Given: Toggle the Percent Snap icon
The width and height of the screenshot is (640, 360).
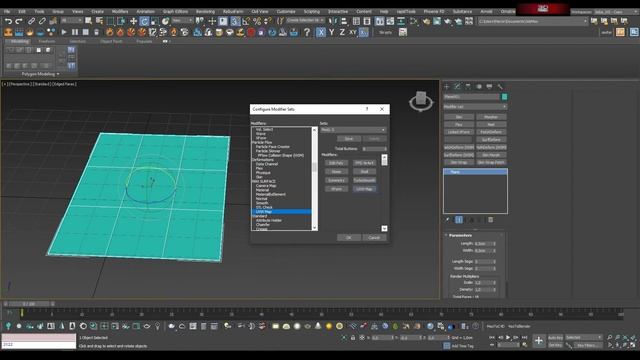Looking at the screenshot, I should coord(257,21).
